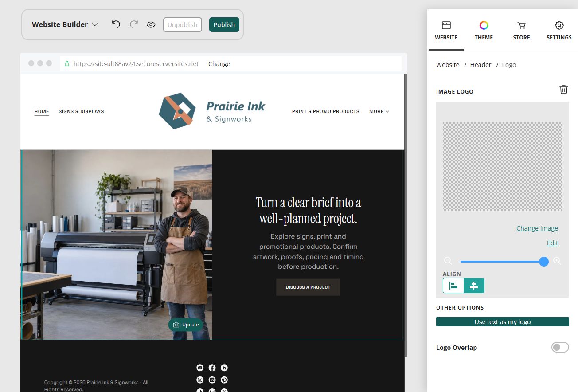Zoom out the logo using minus magnifier
Screen dimensions: 578x392
pos(448,261)
